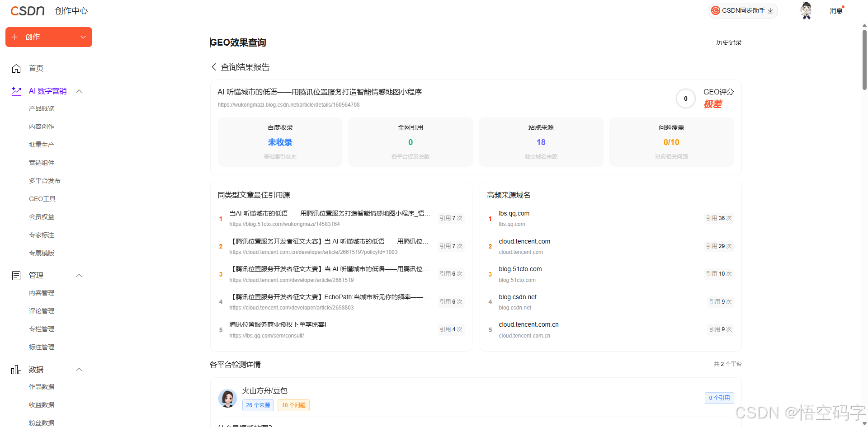Open 专属模版 in the sidebar
Viewport: 868px width, 427px height.
tap(42, 253)
